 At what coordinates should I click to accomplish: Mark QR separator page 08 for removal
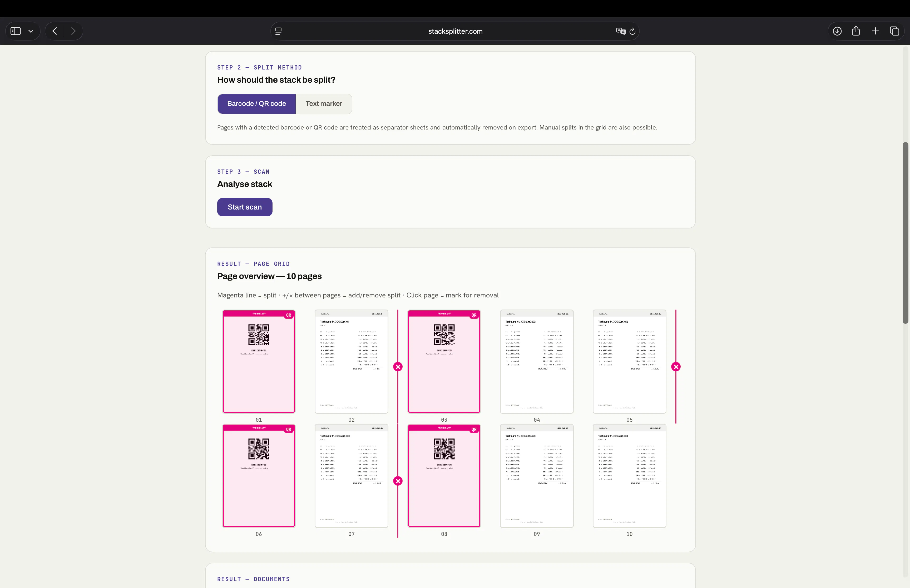point(444,476)
